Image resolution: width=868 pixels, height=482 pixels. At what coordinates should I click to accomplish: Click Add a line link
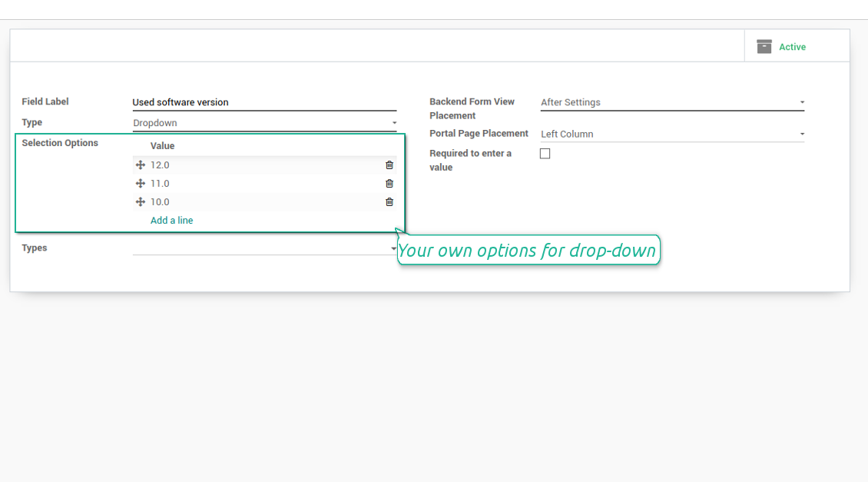(172, 221)
